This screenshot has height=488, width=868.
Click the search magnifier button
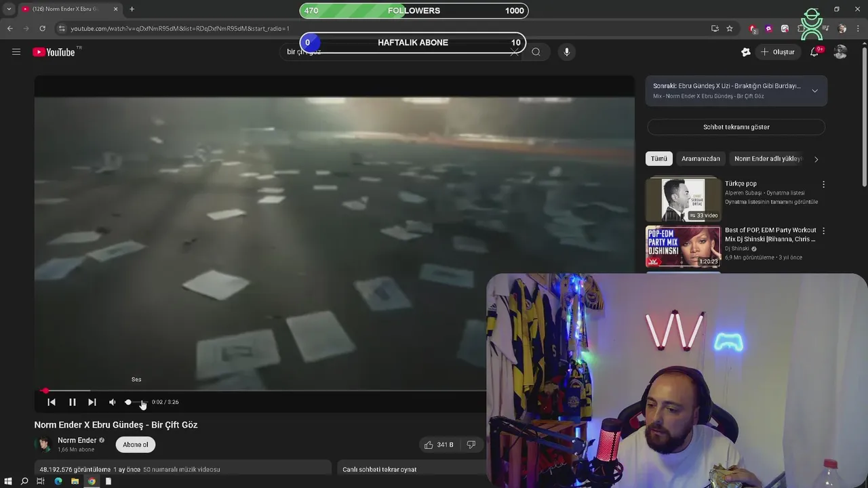click(x=536, y=52)
